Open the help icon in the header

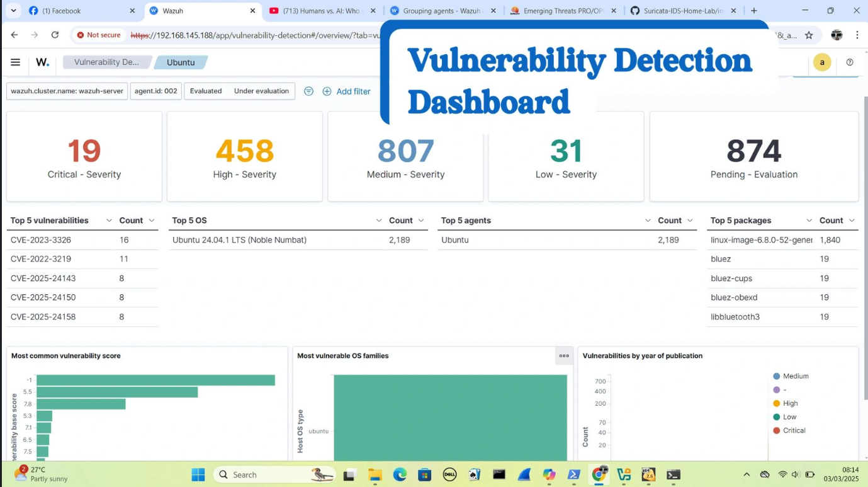850,62
